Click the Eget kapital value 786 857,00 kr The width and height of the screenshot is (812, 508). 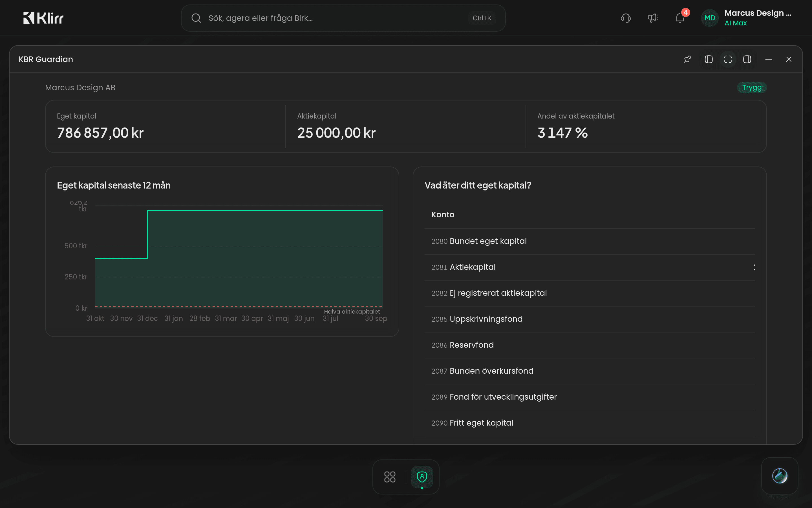point(100,133)
